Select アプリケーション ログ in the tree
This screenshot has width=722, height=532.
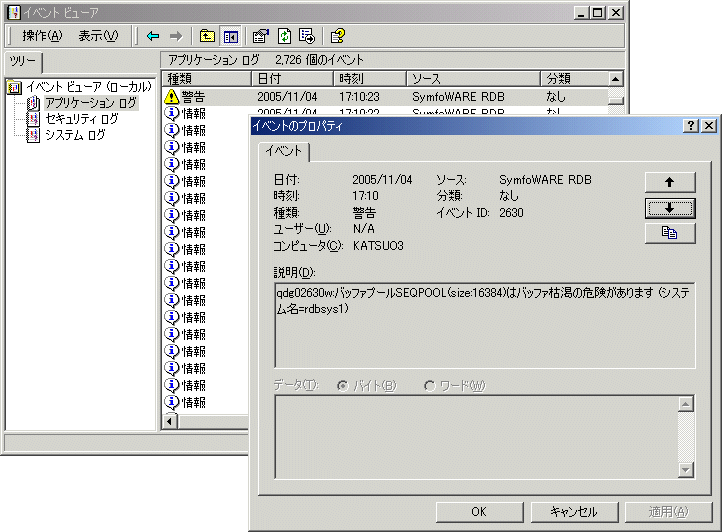click(91, 103)
